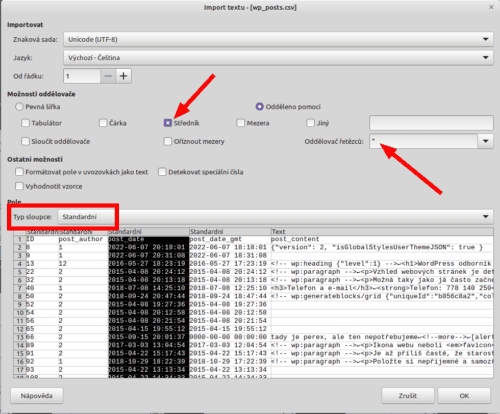
Task: Click the Zrušit cancel button
Action: point(408,396)
